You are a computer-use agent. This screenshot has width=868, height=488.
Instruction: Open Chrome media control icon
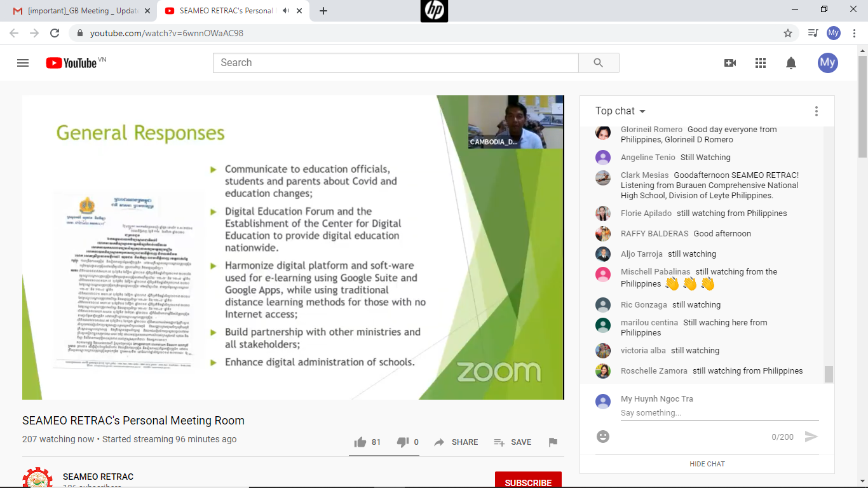coord(813,33)
